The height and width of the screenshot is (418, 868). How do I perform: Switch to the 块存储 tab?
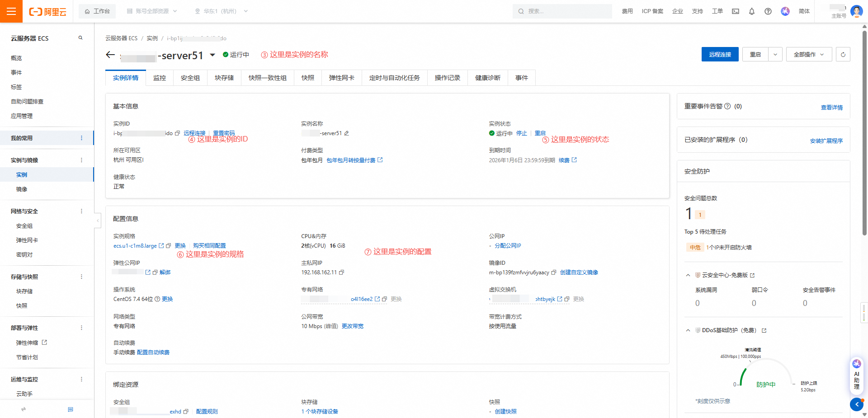[x=224, y=78]
